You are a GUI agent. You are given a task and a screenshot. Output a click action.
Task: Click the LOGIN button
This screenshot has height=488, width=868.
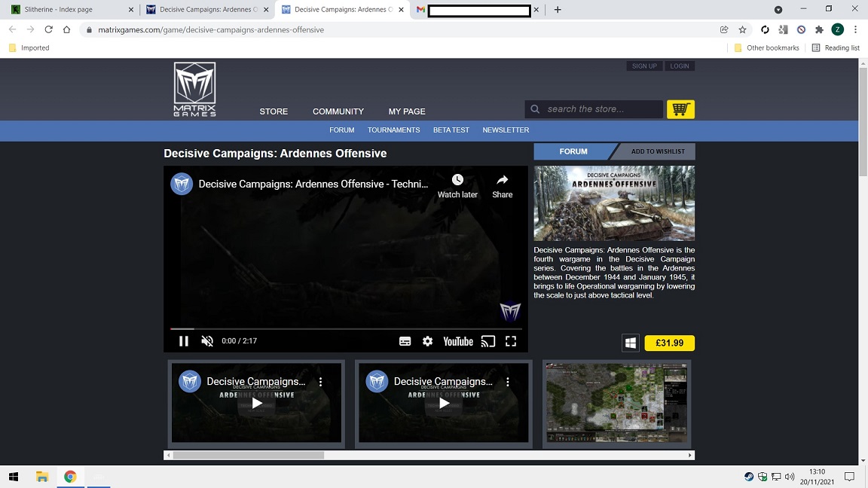coord(679,66)
